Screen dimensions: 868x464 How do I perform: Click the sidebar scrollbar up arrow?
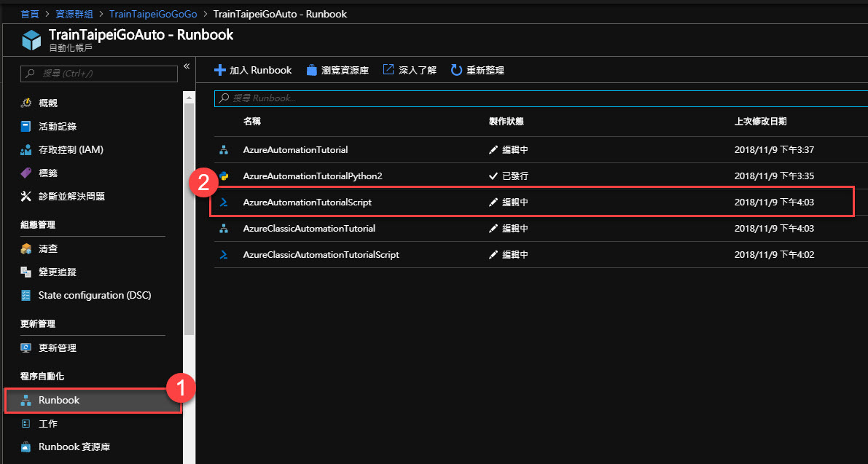click(x=189, y=98)
